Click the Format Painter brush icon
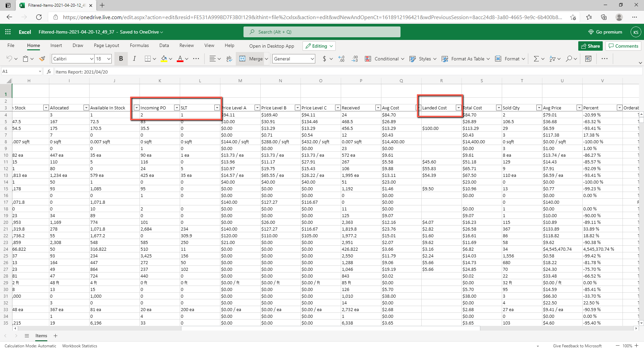 [42, 59]
